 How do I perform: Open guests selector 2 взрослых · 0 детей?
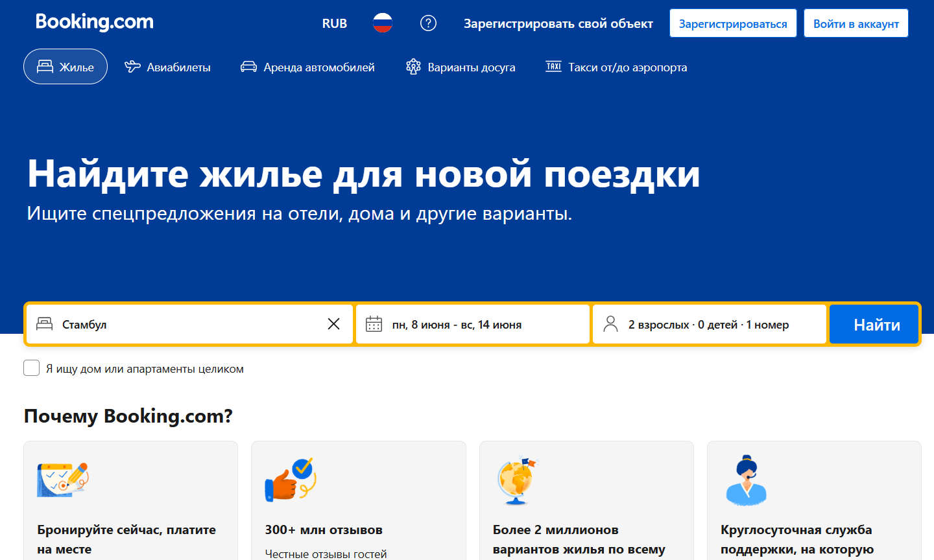click(x=710, y=324)
